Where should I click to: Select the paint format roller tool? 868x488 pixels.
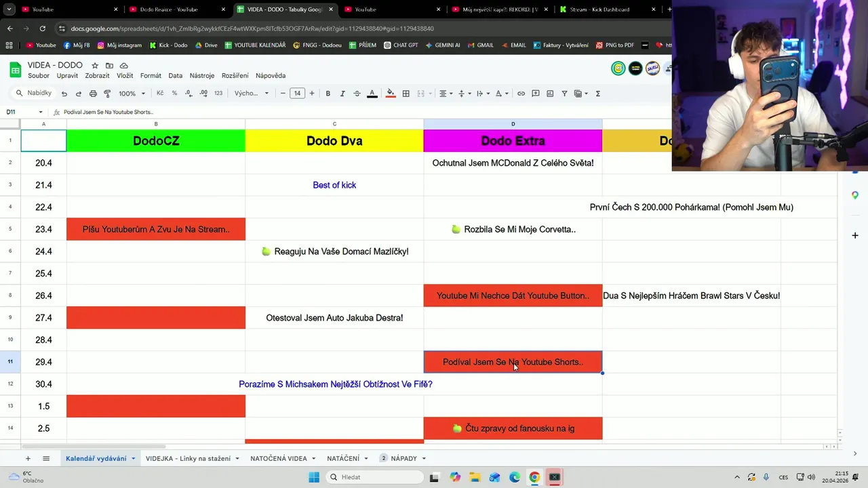click(107, 94)
